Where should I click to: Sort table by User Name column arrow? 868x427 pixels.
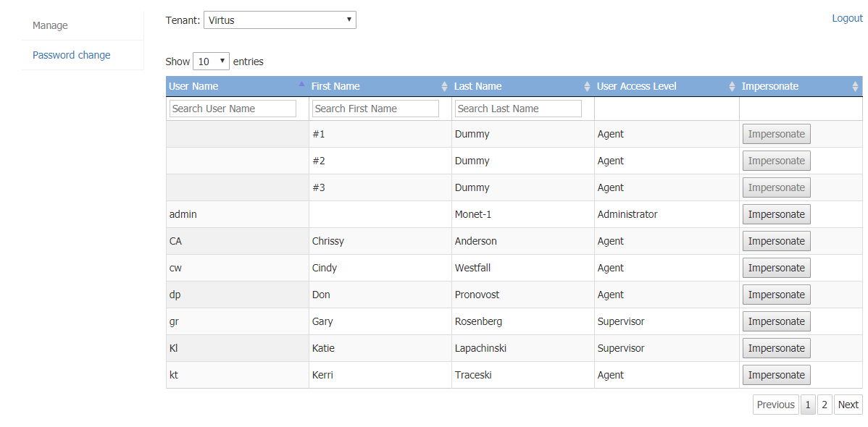[x=301, y=85]
